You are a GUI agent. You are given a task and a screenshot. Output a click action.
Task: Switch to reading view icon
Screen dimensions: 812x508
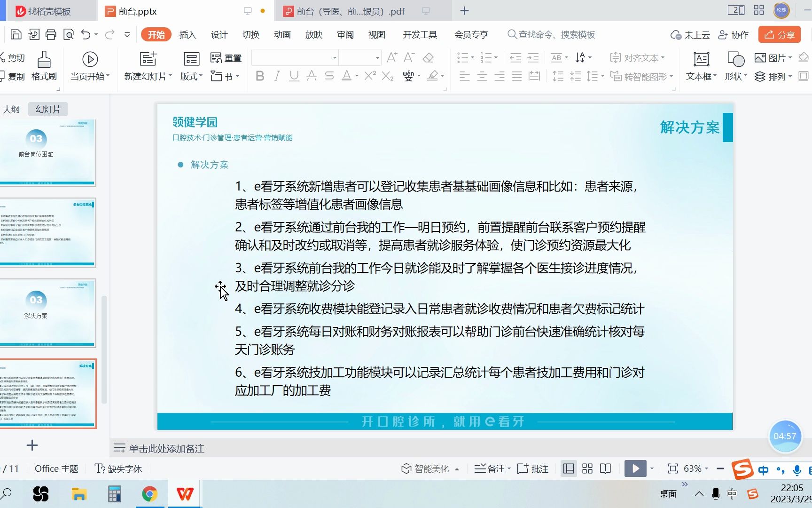(x=606, y=468)
